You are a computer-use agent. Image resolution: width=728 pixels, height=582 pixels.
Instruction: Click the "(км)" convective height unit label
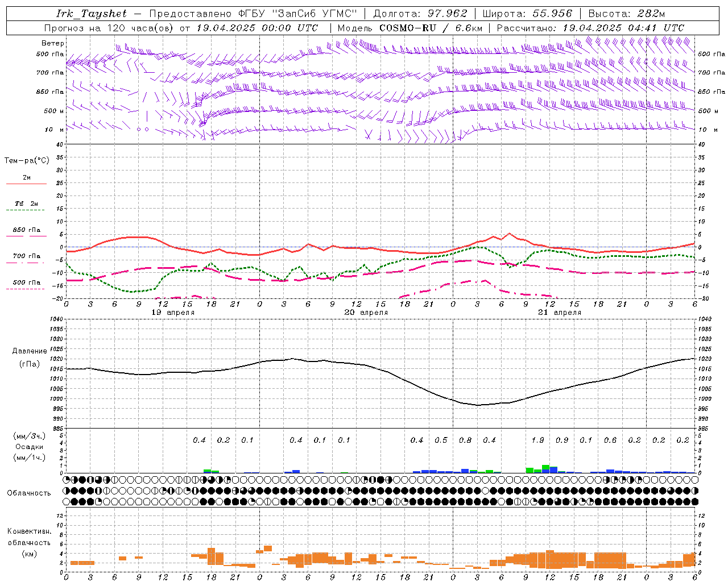[30, 554]
